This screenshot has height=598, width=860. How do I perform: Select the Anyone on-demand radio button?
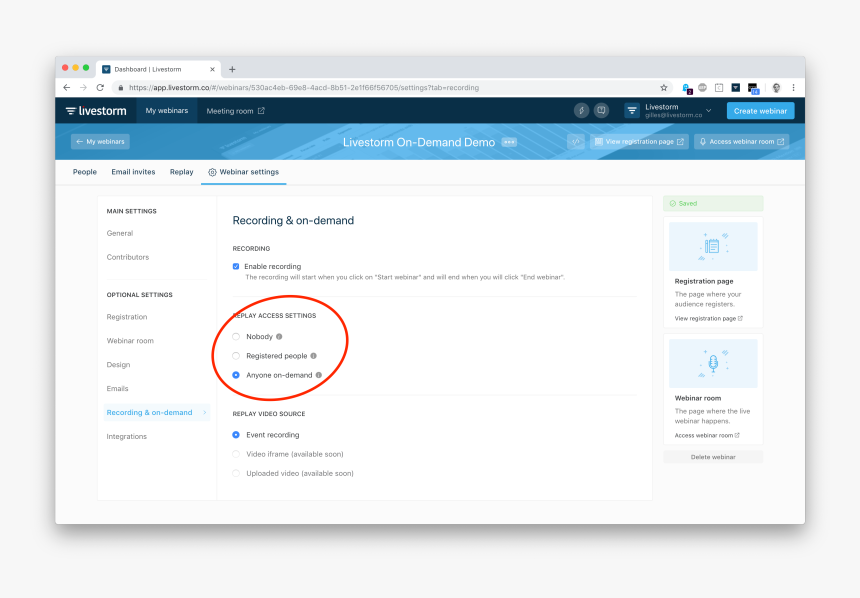[236, 375]
